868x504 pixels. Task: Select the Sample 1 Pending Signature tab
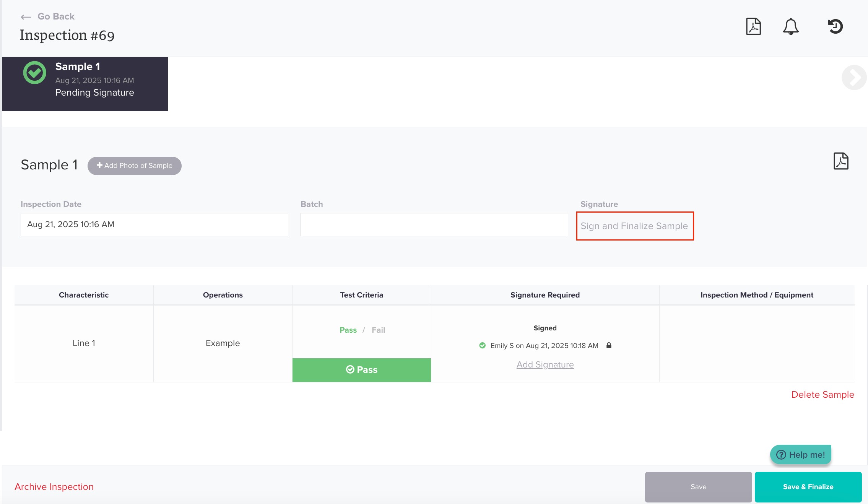(x=94, y=84)
